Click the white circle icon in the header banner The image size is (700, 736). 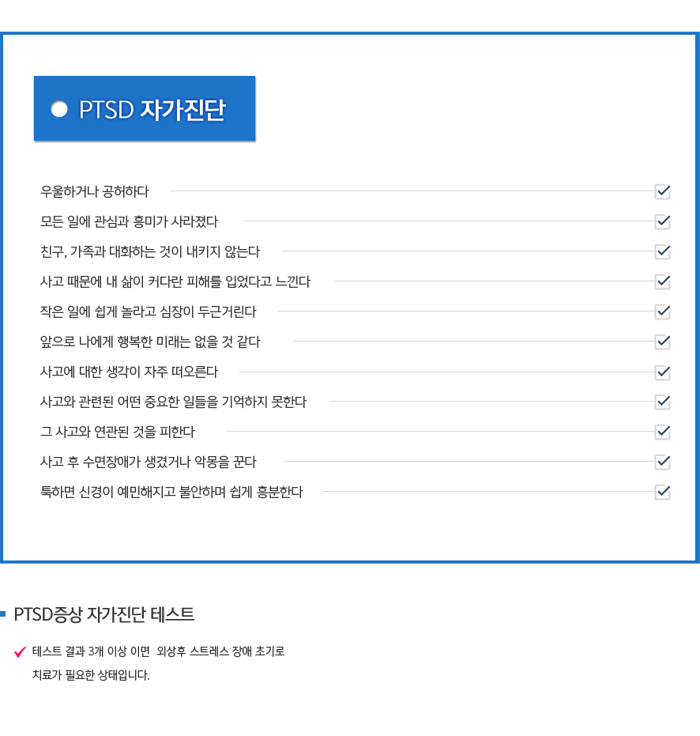[59, 109]
